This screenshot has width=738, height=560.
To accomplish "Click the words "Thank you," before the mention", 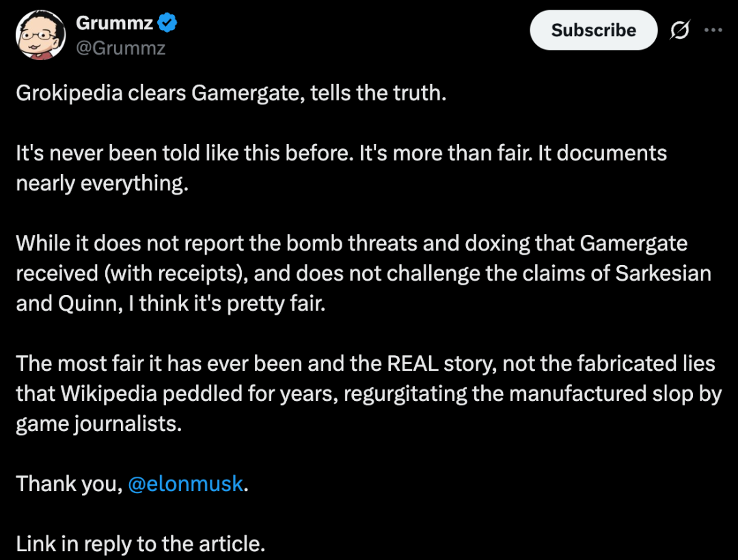I will click(x=69, y=484).
